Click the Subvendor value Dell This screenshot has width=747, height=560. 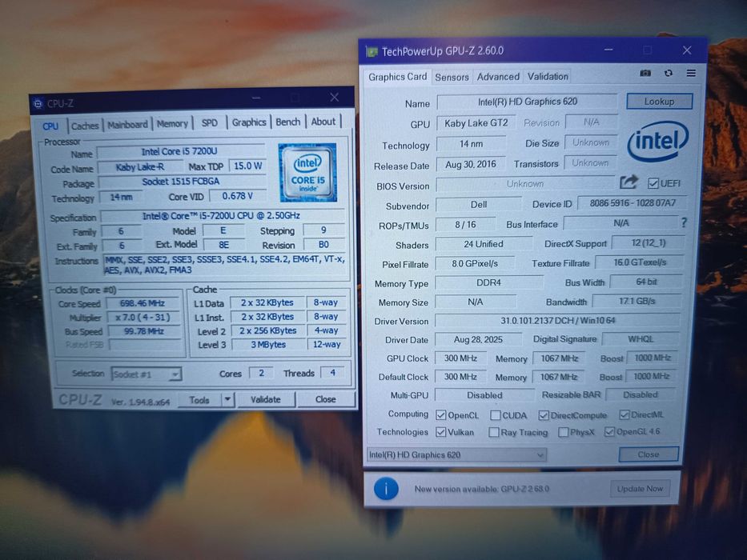pyautogui.click(x=478, y=204)
